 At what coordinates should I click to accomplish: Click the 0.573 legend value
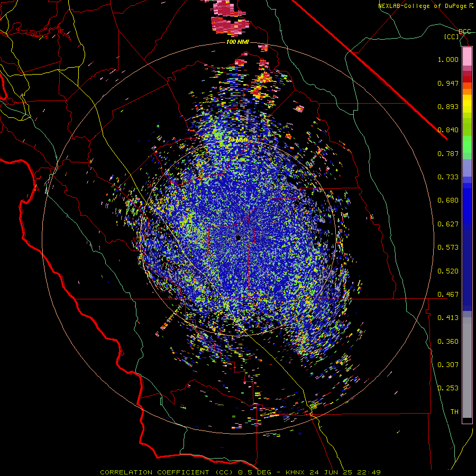[448, 248]
